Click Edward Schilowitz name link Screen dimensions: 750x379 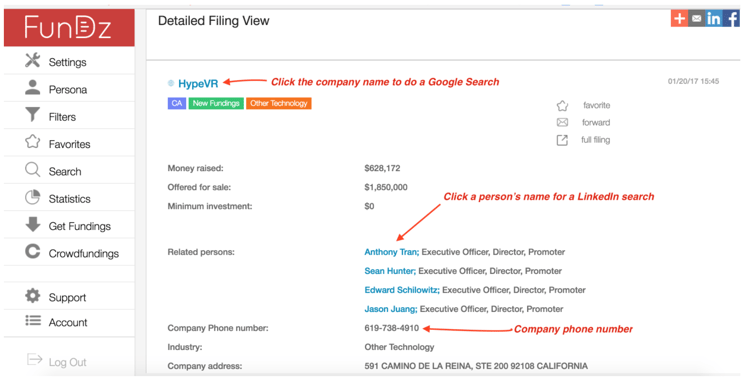(402, 290)
